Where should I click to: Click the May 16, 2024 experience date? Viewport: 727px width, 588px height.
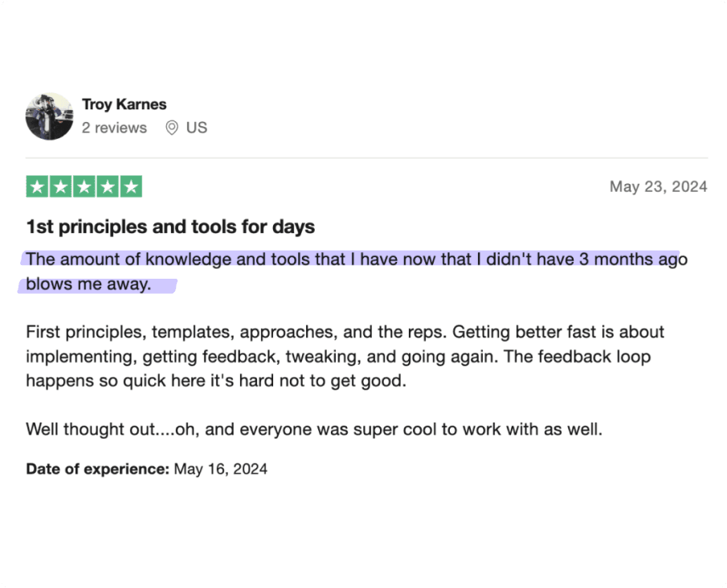tap(221, 469)
